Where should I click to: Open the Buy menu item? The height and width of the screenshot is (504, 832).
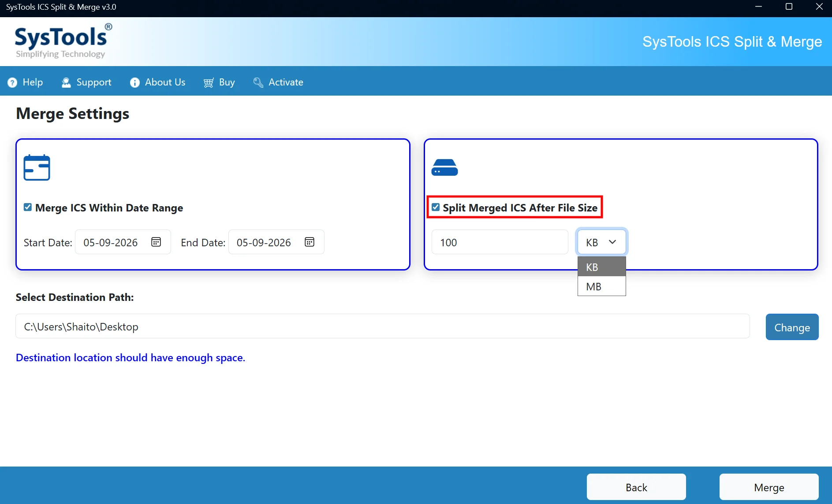[219, 82]
